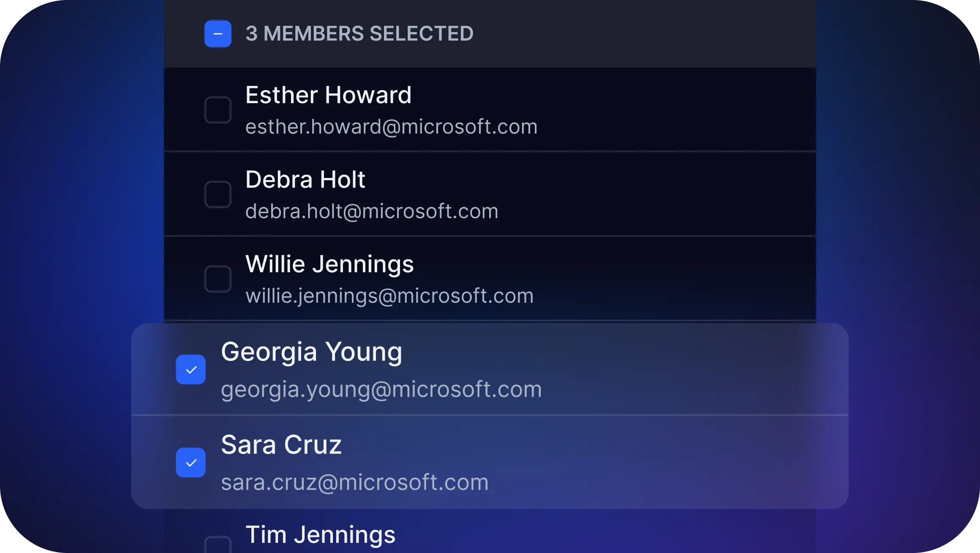Toggle the select-all members checkbox
The image size is (980, 553).
pyautogui.click(x=218, y=34)
